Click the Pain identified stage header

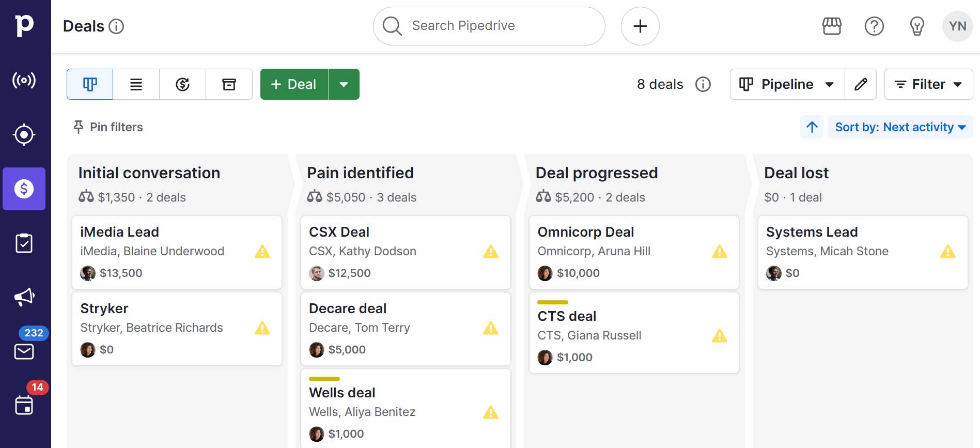click(x=360, y=173)
